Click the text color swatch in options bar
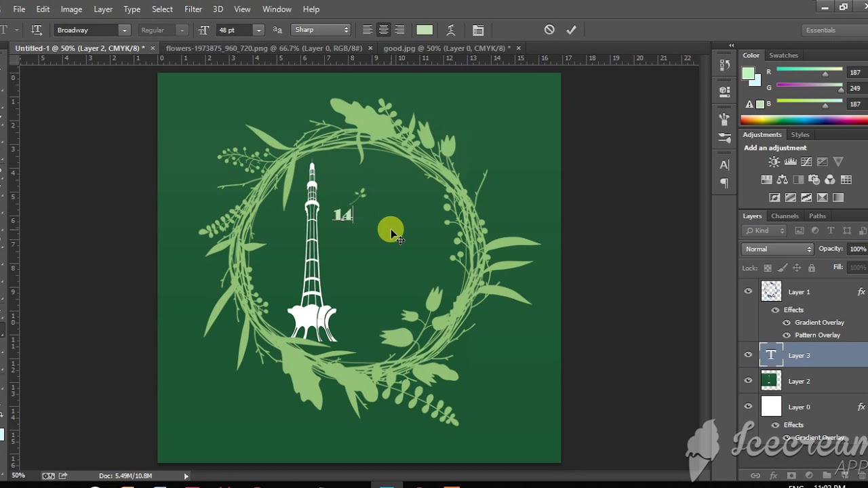The image size is (868, 488). click(425, 30)
